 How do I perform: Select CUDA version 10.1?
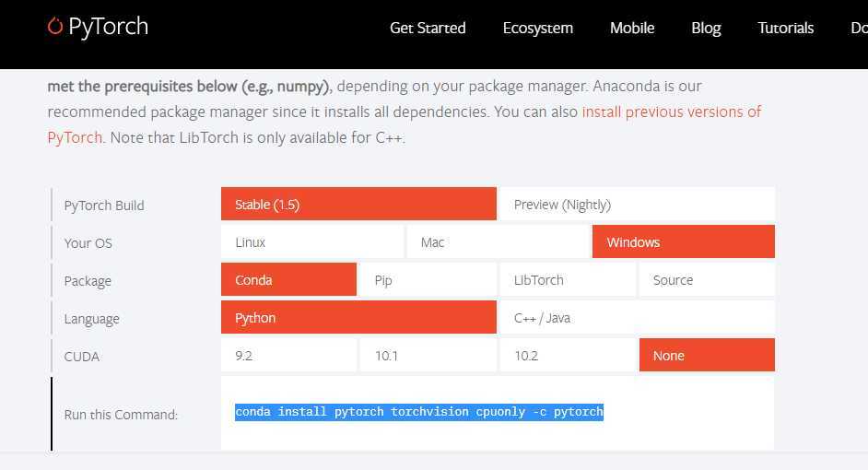pos(428,355)
